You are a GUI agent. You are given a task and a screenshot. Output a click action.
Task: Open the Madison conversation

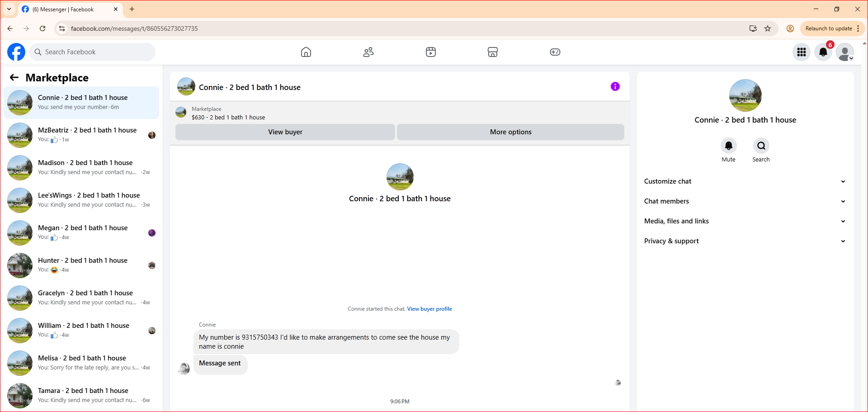(81, 168)
